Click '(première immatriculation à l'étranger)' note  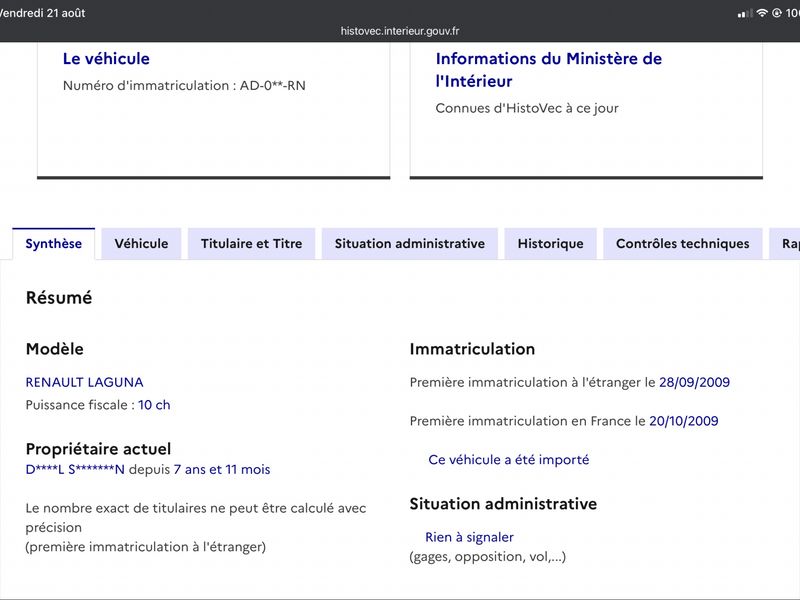146,547
